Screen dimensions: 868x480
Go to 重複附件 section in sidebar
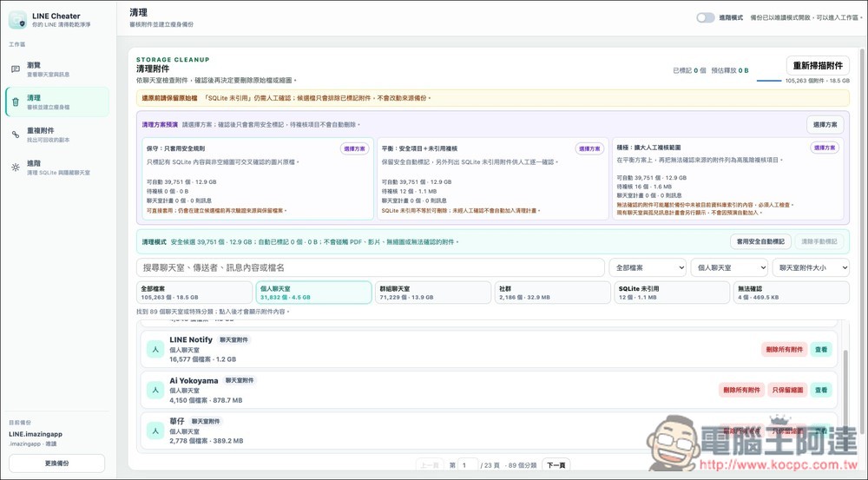tap(57, 135)
